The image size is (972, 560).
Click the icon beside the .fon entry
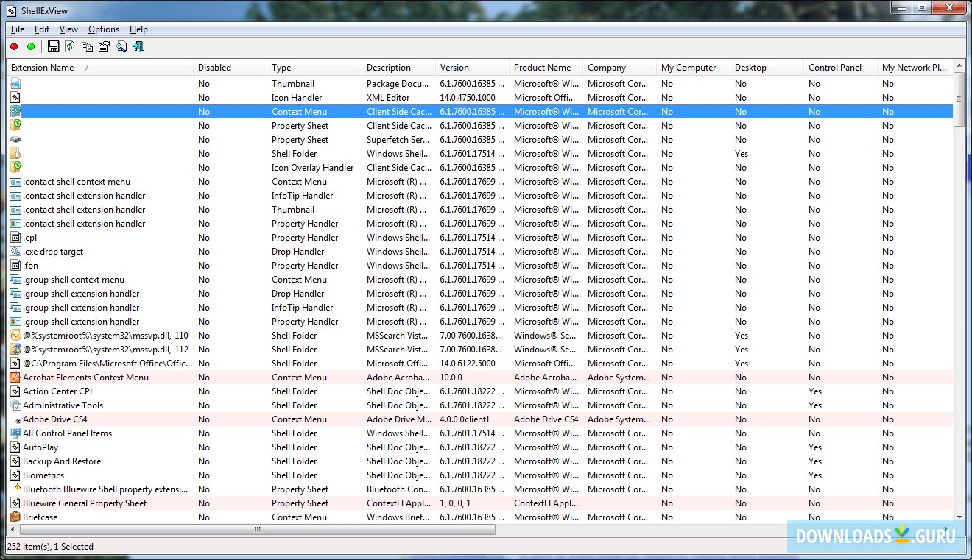(x=15, y=266)
